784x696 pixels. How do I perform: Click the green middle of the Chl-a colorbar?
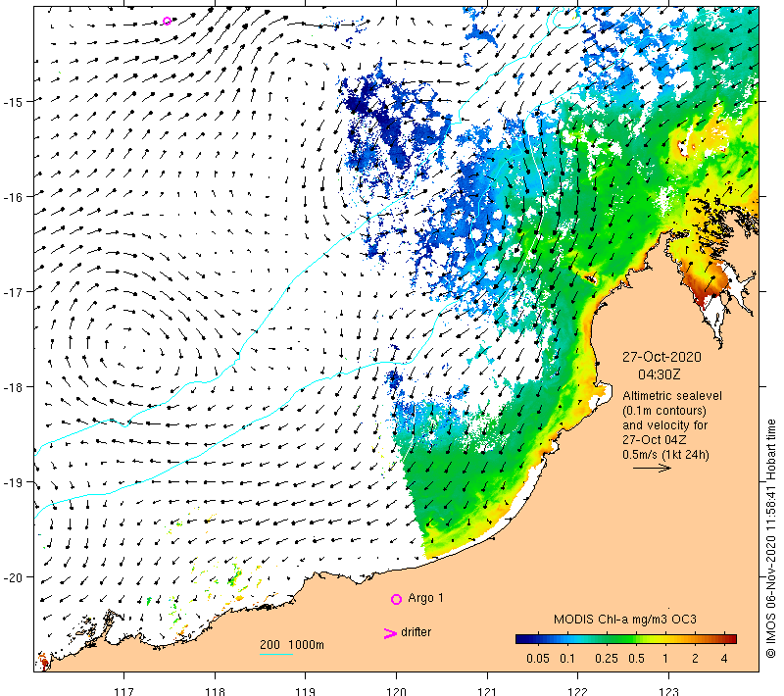point(626,638)
